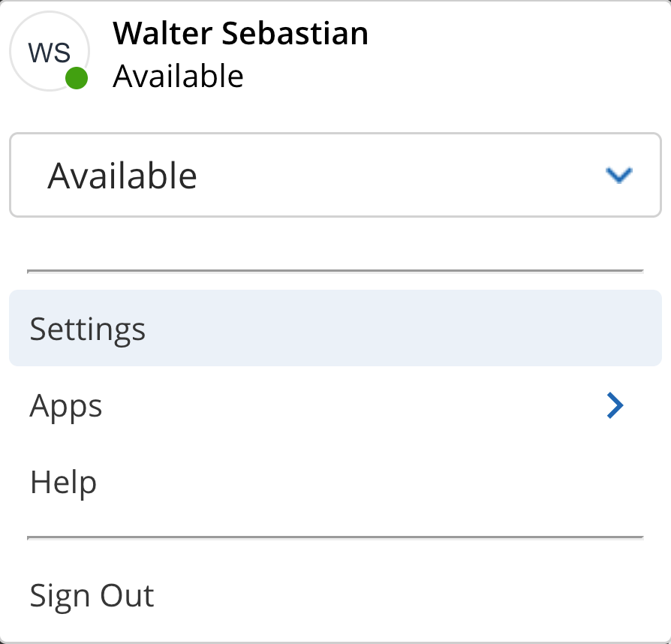Click the Apps menu entry label
The image size is (671, 644).
click(66, 406)
